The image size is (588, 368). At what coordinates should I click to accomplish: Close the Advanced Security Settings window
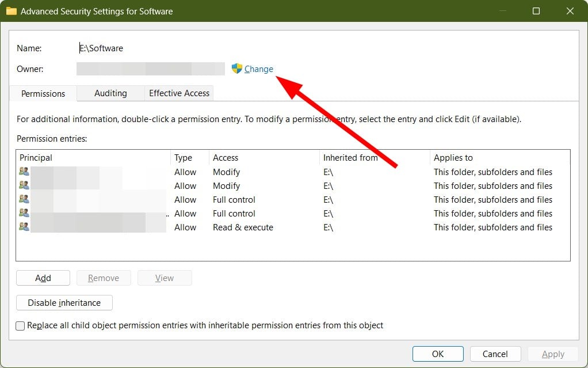[570, 11]
